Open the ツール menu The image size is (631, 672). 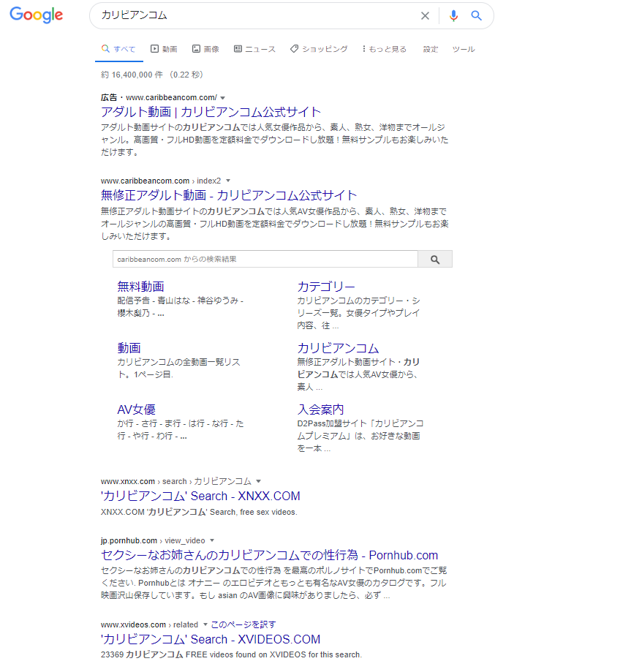tap(464, 49)
